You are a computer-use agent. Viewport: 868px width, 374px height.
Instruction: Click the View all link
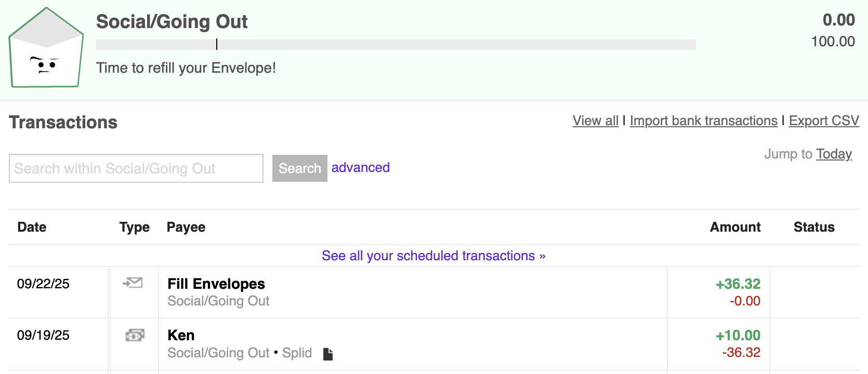pos(595,121)
